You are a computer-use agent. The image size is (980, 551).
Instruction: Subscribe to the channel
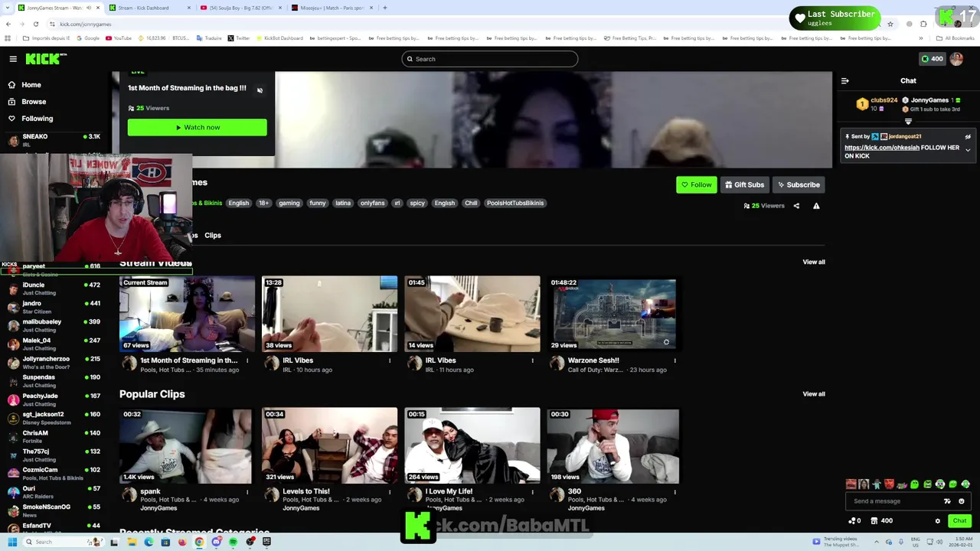pos(799,184)
